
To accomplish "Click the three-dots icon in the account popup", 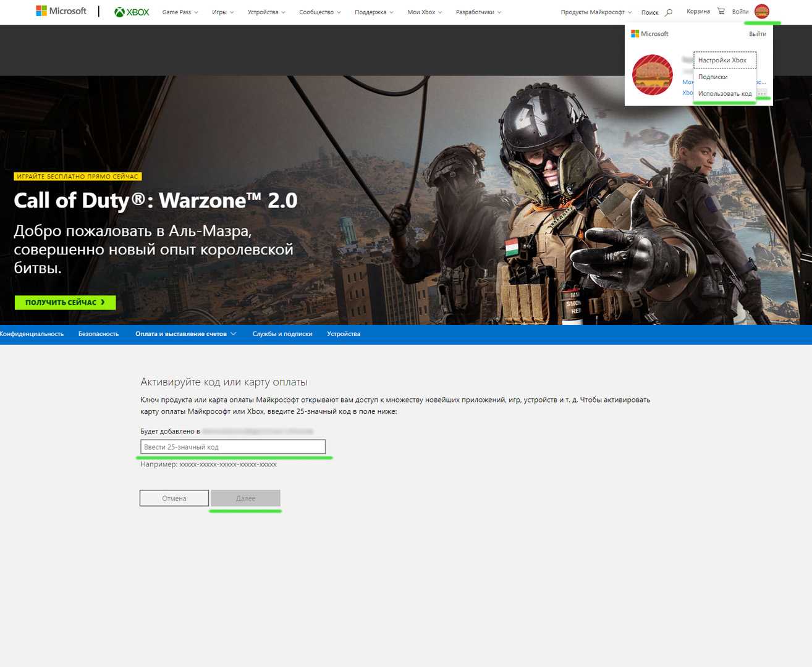I will [762, 94].
